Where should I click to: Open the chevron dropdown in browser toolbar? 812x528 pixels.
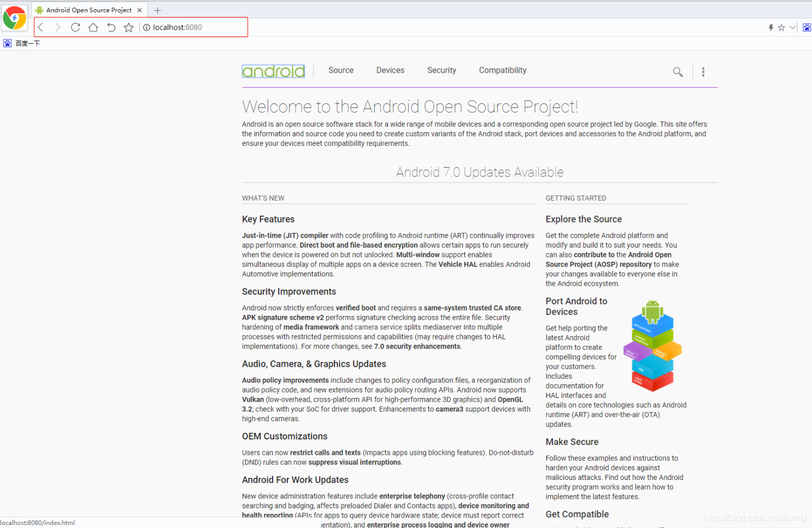coord(792,27)
